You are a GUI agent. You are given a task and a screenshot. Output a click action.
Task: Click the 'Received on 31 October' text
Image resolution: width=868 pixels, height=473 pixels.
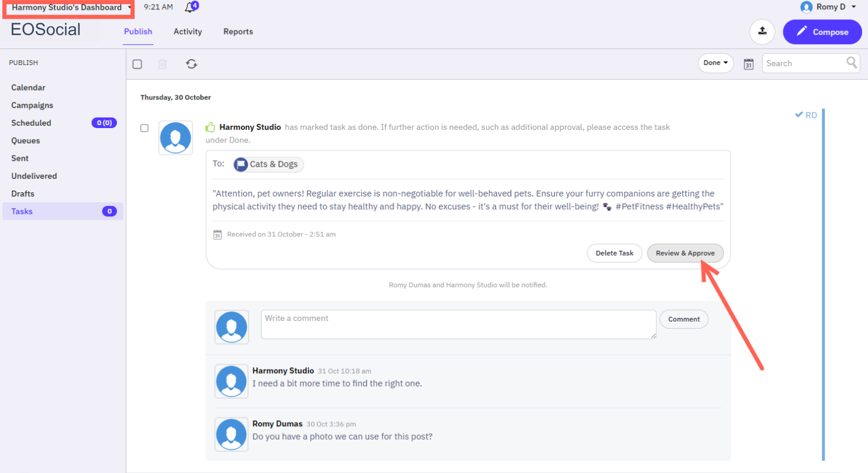point(281,234)
